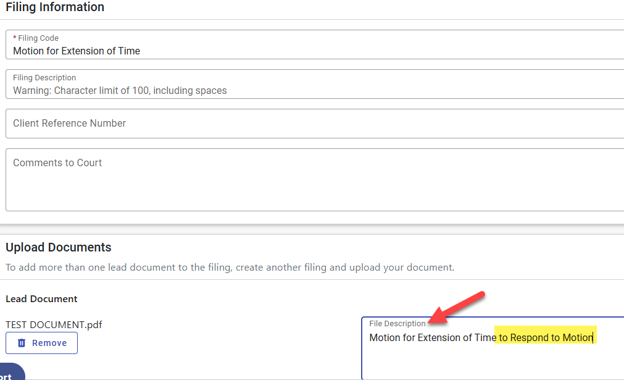
Task: Click the partially visible blue button at bottom-left
Action: point(11,372)
